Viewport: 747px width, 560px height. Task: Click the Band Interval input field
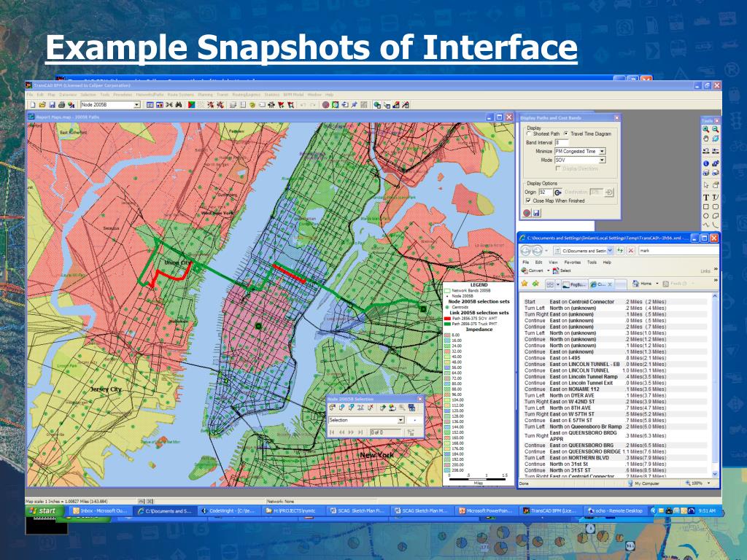pyautogui.click(x=562, y=143)
